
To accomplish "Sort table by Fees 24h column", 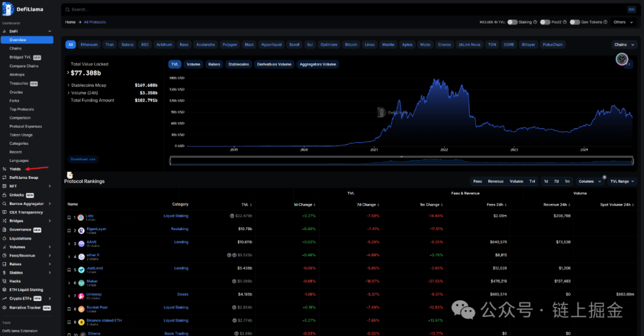I will [x=497, y=204].
